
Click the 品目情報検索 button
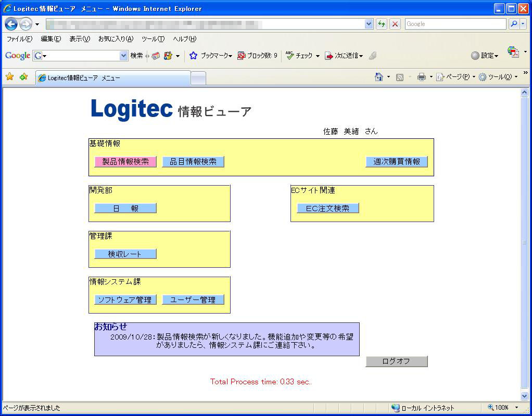coord(193,162)
